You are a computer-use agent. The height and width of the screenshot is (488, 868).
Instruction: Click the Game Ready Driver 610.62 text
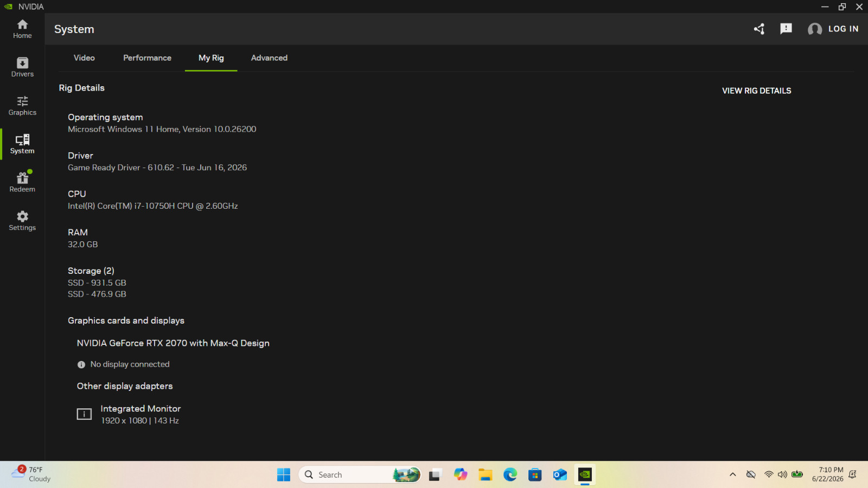[157, 168]
